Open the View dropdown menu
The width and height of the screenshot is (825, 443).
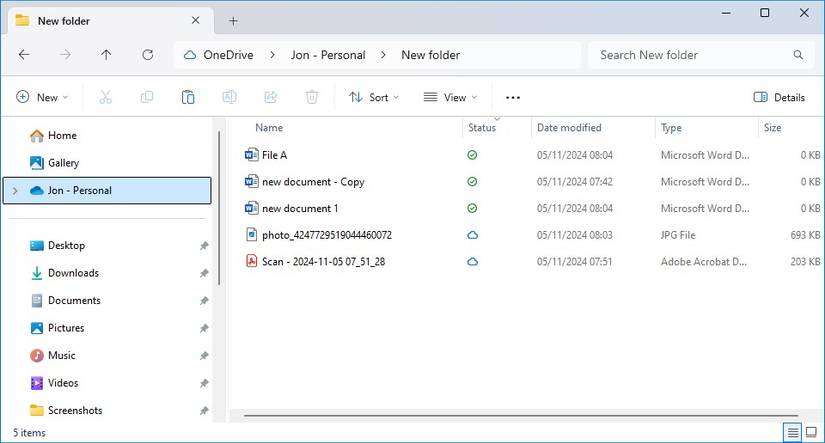450,97
